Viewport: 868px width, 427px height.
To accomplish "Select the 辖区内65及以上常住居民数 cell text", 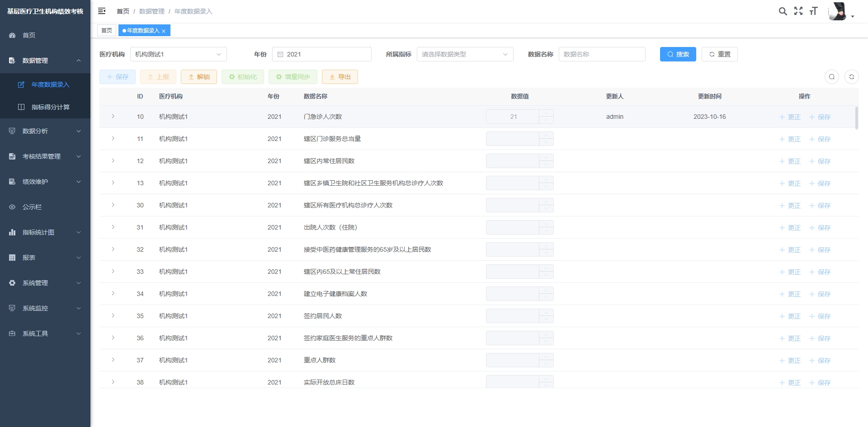I will click(x=342, y=272).
